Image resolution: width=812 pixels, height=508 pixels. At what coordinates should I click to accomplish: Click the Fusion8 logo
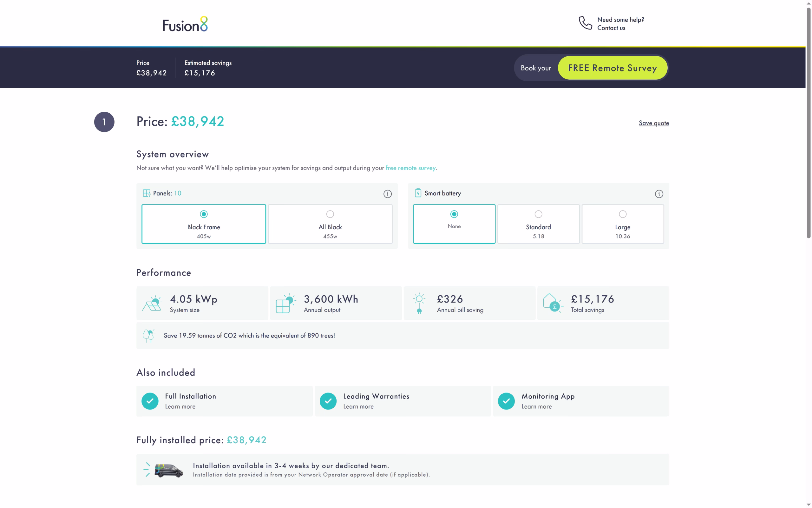coord(185,24)
